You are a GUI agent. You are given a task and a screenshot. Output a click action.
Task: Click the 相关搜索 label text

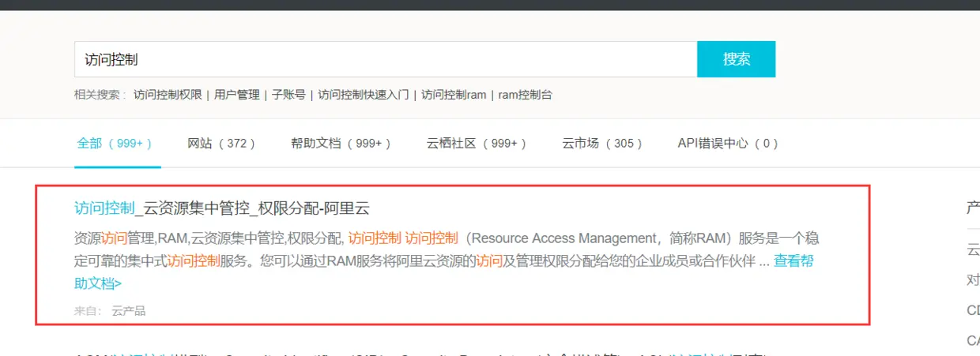coord(99,95)
